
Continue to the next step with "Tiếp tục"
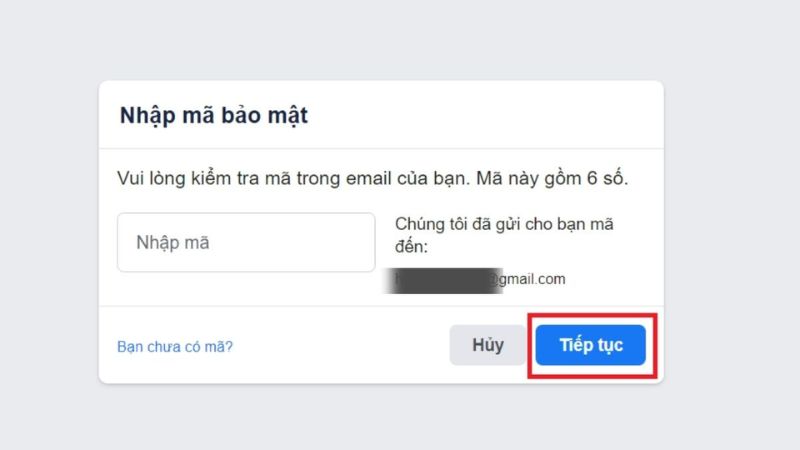coord(591,346)
